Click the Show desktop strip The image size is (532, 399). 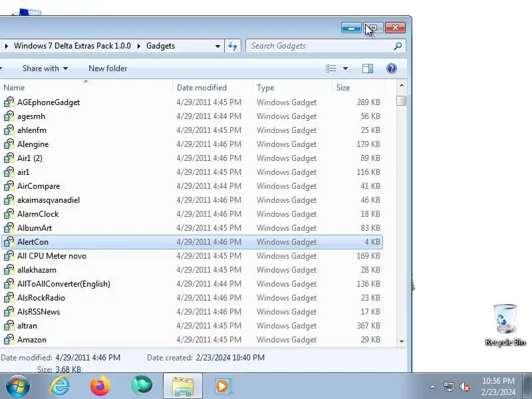tap(527, 386)
